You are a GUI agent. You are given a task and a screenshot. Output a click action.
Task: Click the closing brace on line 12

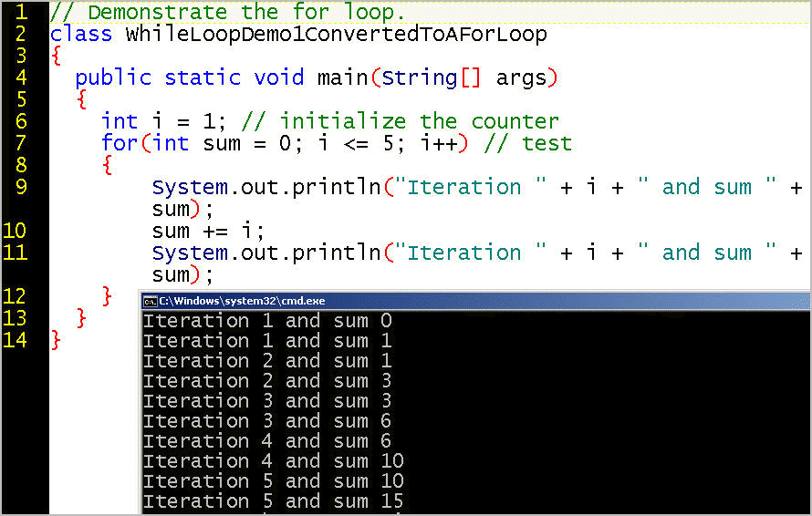[x=107, y=296]
